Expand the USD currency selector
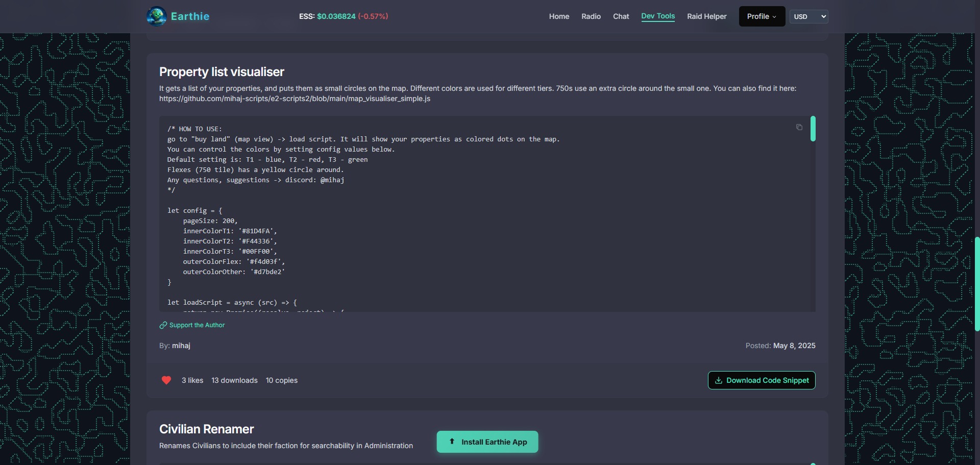 (808, 16)
